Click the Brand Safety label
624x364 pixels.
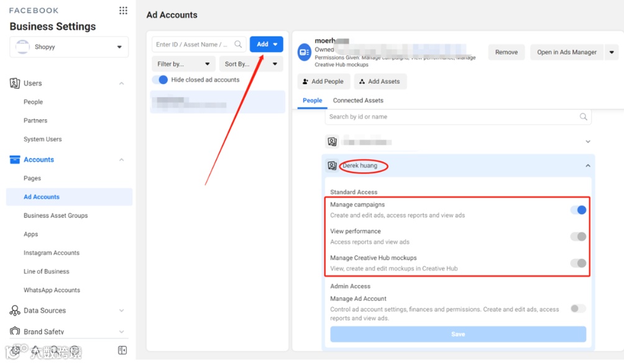(x=44, y=332)
